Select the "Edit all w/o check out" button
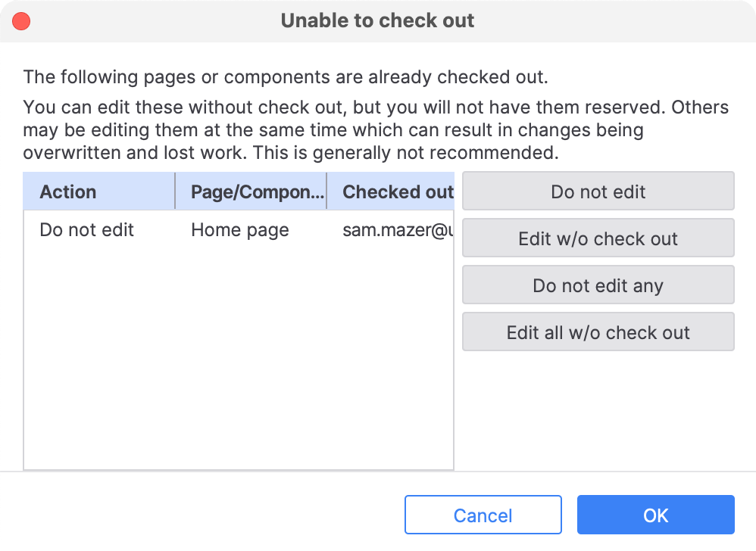 click(598, 332)
